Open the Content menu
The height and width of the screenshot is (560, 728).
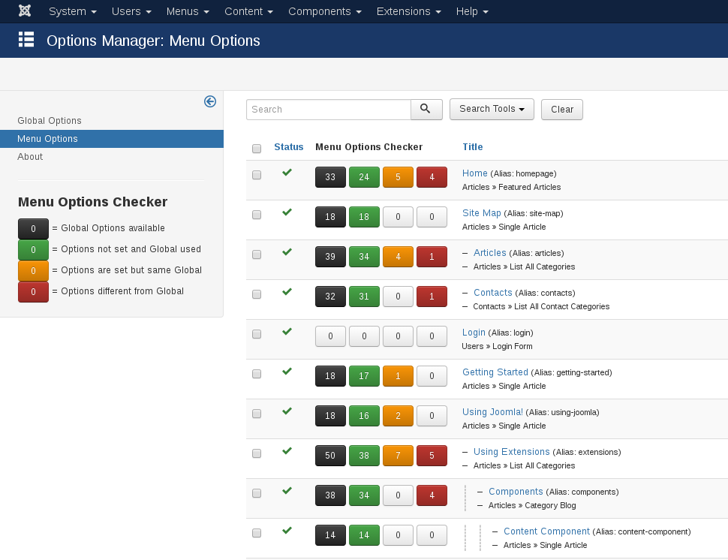[x=248, y=11]
